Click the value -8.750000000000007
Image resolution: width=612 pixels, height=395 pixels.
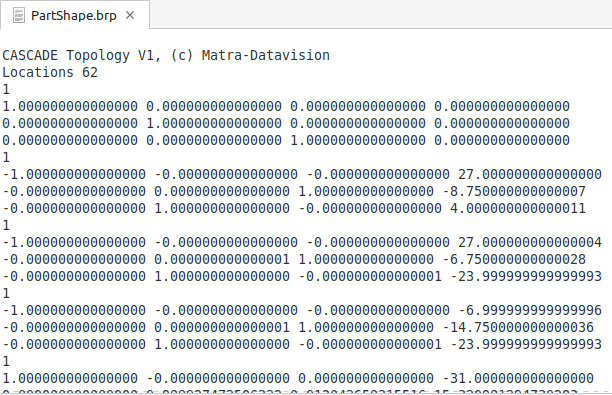(x=514, y=191)
